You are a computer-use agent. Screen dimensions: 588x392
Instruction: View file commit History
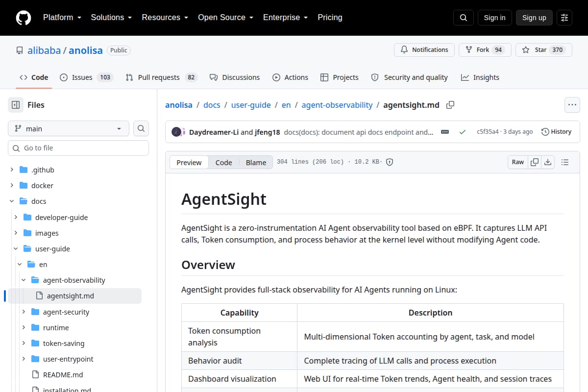click(557, 132)
